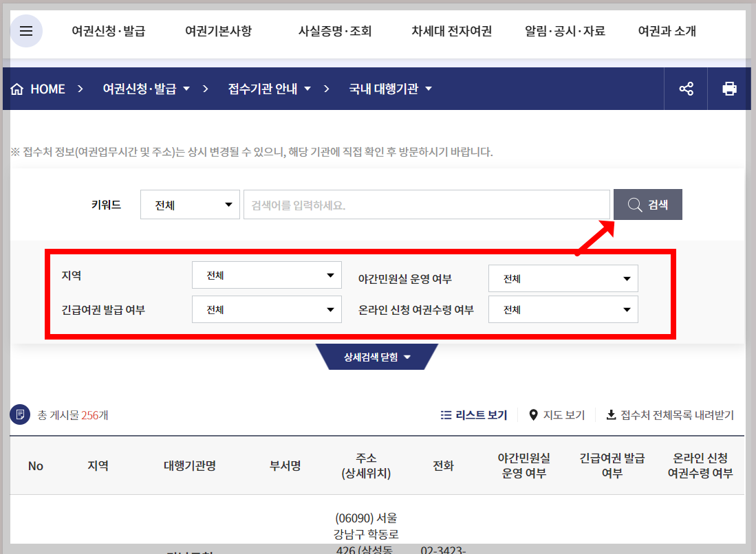Open the 여권과 소개 menu

coord(666,32)
